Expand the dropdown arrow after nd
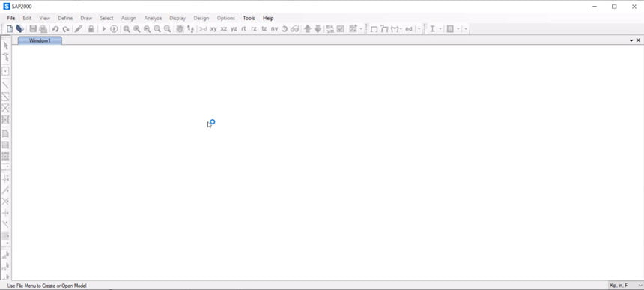Viewport: 644px width, 290px height. 419,29
